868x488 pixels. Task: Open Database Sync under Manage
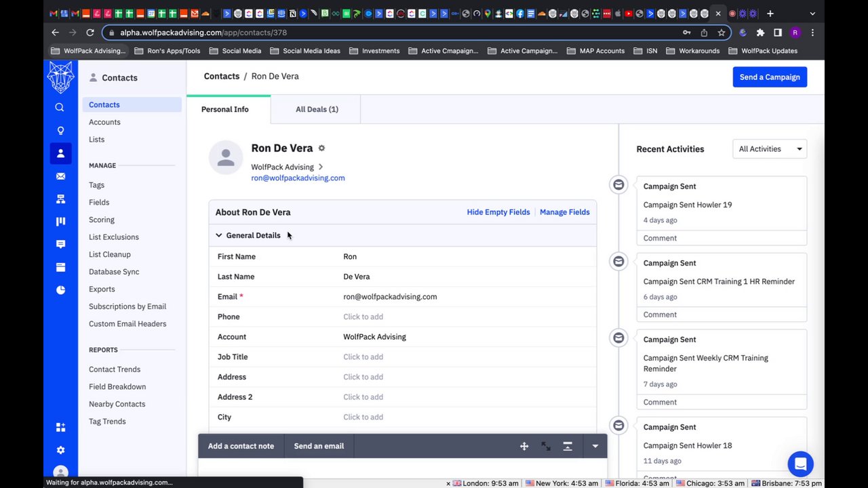point(114,272)
